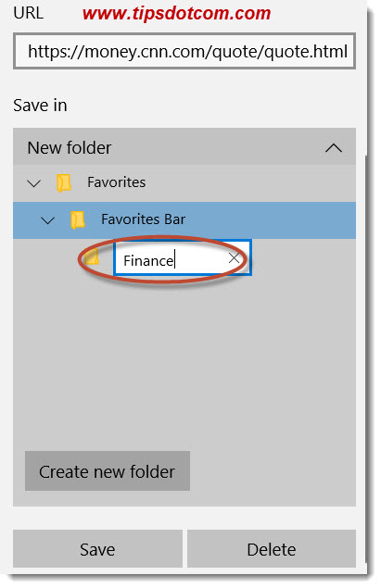381x588 pixels.
Task: Click empty area below Finance in folder tree
Action: coord(184,357)
